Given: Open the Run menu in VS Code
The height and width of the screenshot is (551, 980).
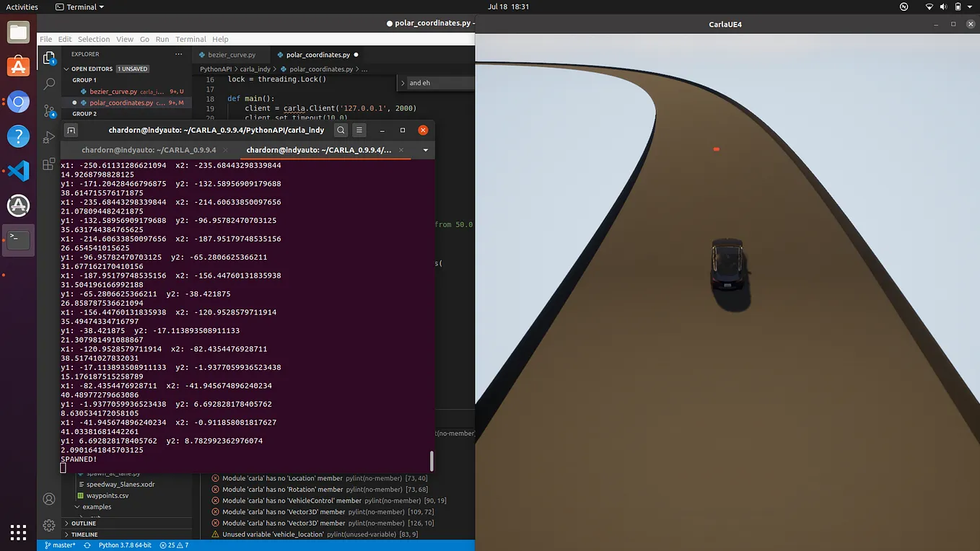Looking at the screenshot, I should click(162, 39).
